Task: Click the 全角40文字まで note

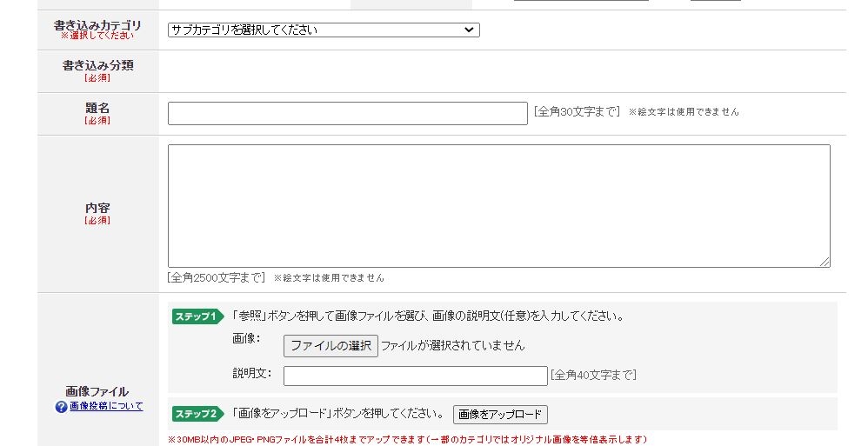Action: (x=593, y=376)
